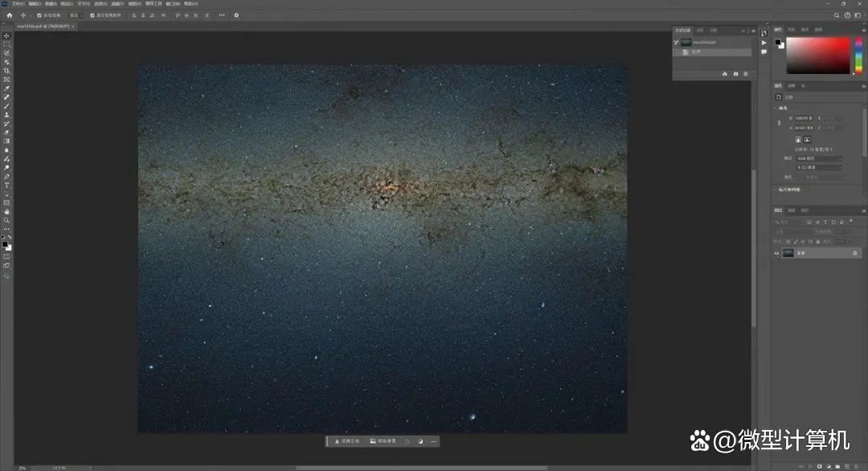The width and height of the screenshot is (868, 471).
Task: Hide the Background layer with eye icon
Action: point(776,253)
